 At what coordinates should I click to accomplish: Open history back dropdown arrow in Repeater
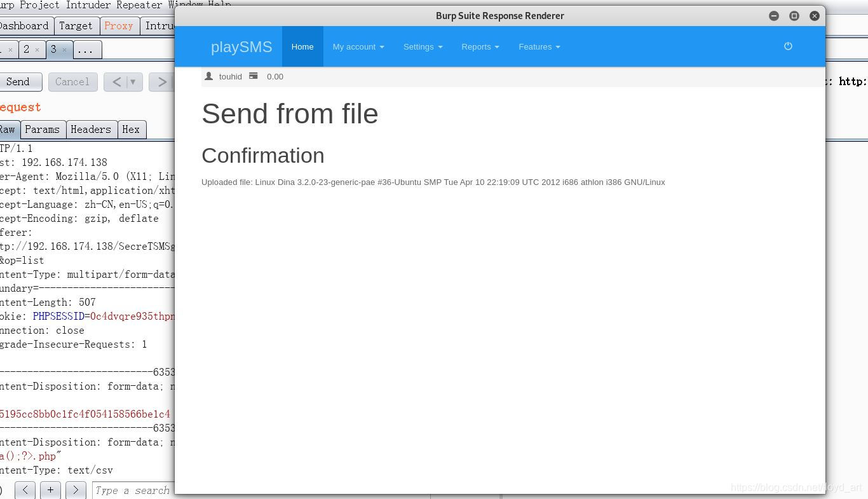click(x=133, y=82)
